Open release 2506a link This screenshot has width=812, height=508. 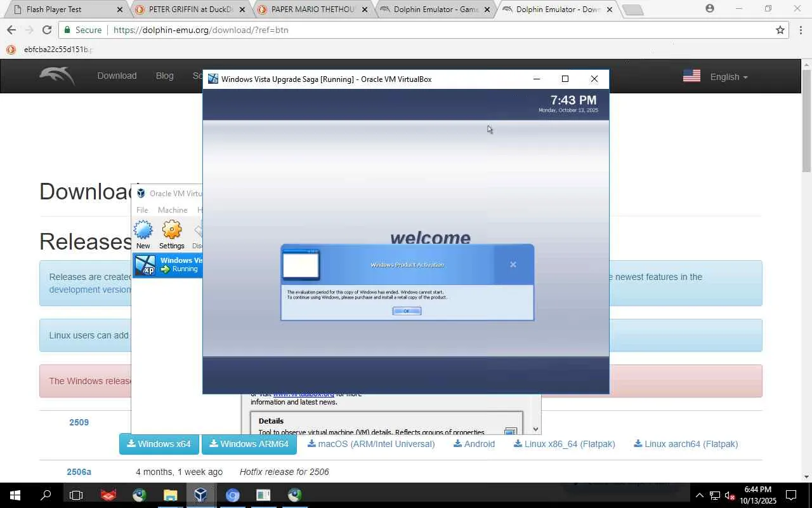click(79, 472)
